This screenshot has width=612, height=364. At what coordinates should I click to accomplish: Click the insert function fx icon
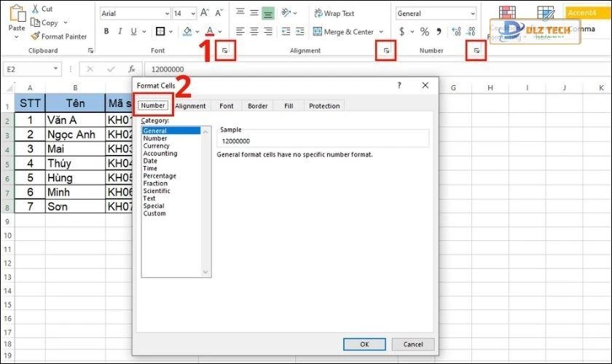(x=132, y=68)
